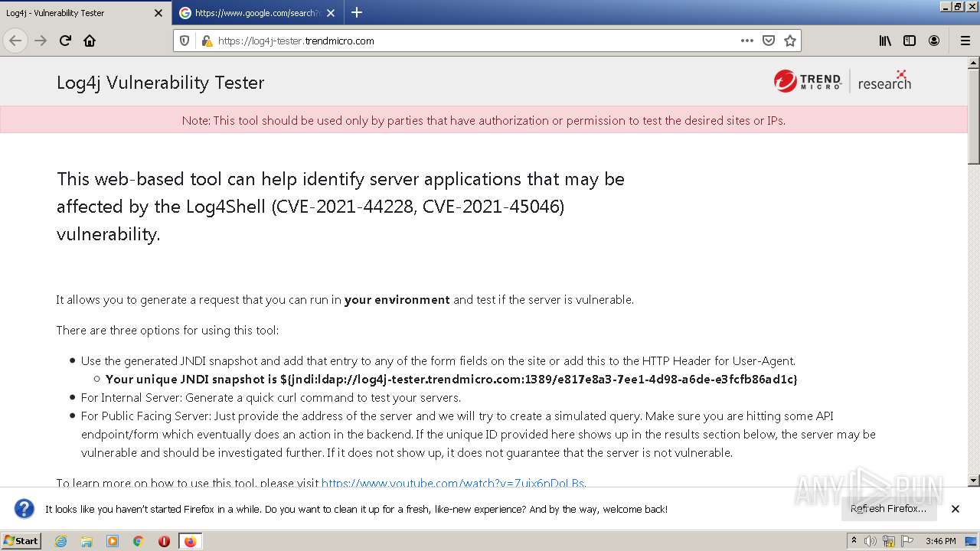Click the Trend Micro research logo
The width and height of the screenshot is (980, 551).
(x=842, y=80)
